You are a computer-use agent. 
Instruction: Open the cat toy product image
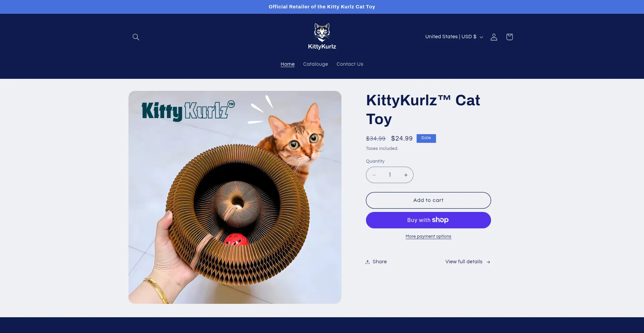tap(235, 197)
